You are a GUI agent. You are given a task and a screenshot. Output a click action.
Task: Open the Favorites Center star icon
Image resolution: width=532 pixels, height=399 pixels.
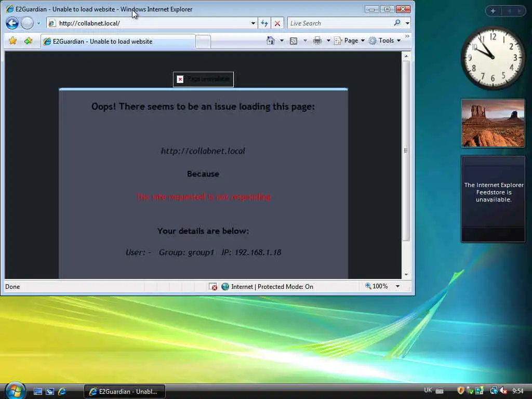(x=13, y=41)
